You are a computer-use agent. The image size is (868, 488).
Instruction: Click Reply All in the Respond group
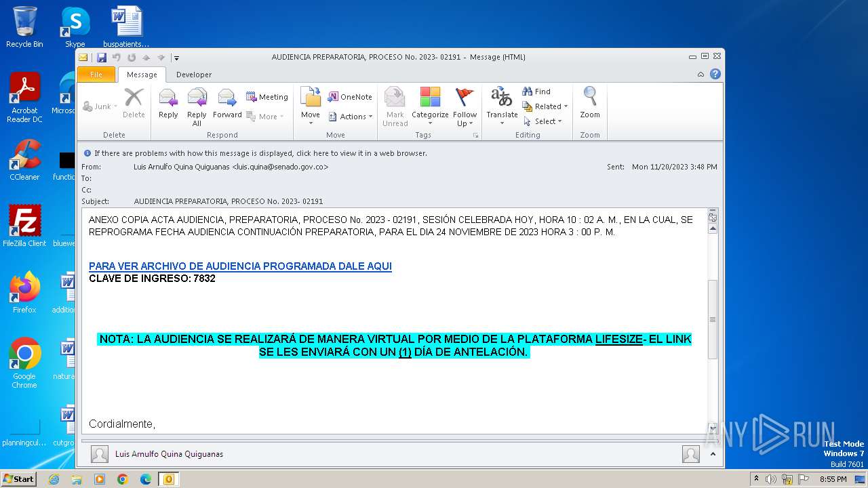(x=197, y=107)
